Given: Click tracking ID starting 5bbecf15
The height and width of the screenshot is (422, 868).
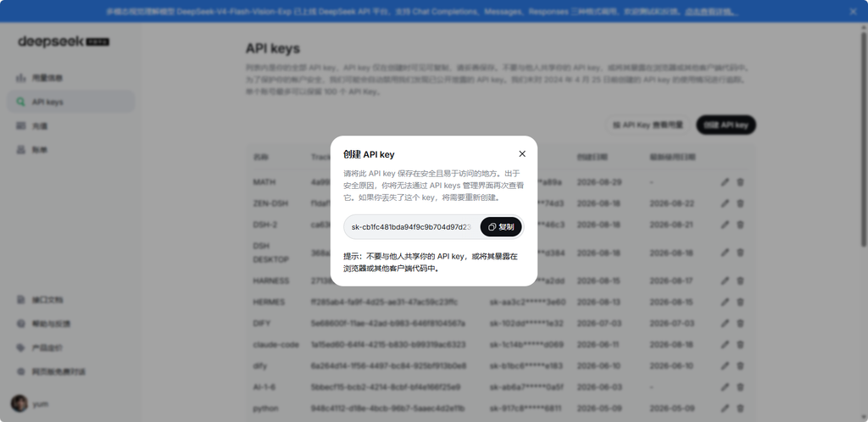Looking at the screenshot, I should coord(386,387).
